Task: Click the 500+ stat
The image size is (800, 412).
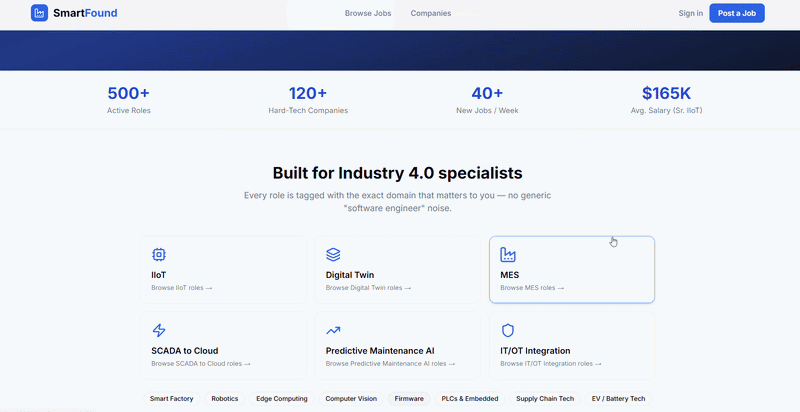Action: (x=129, y=93)
